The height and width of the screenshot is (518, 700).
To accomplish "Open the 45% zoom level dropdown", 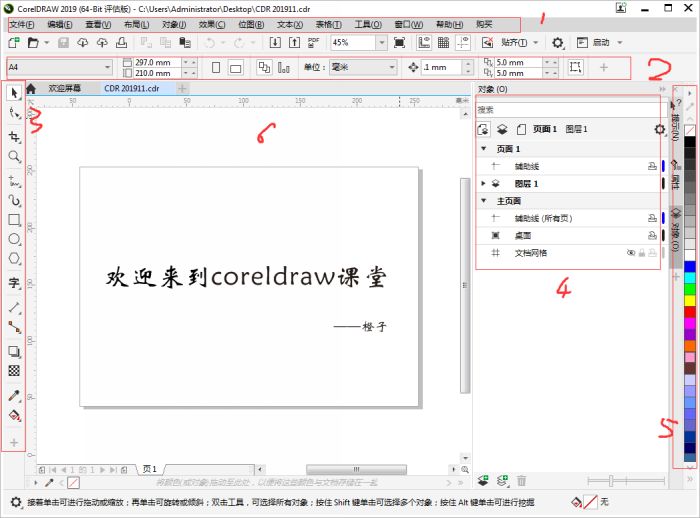I will pyautogui.click(x=382, y=43).
